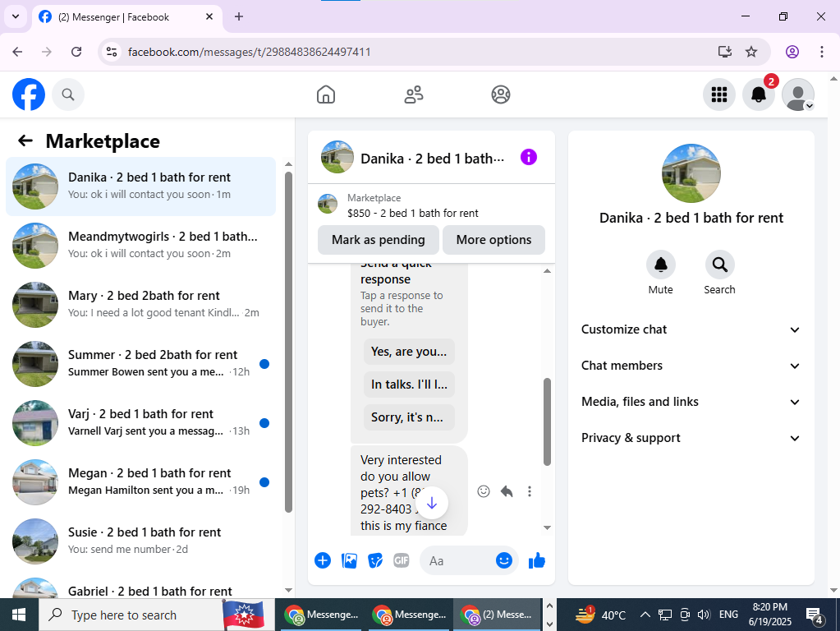
Task: Open the $850 - 2 bed 1 bath listing link
Action: point(412,213)
